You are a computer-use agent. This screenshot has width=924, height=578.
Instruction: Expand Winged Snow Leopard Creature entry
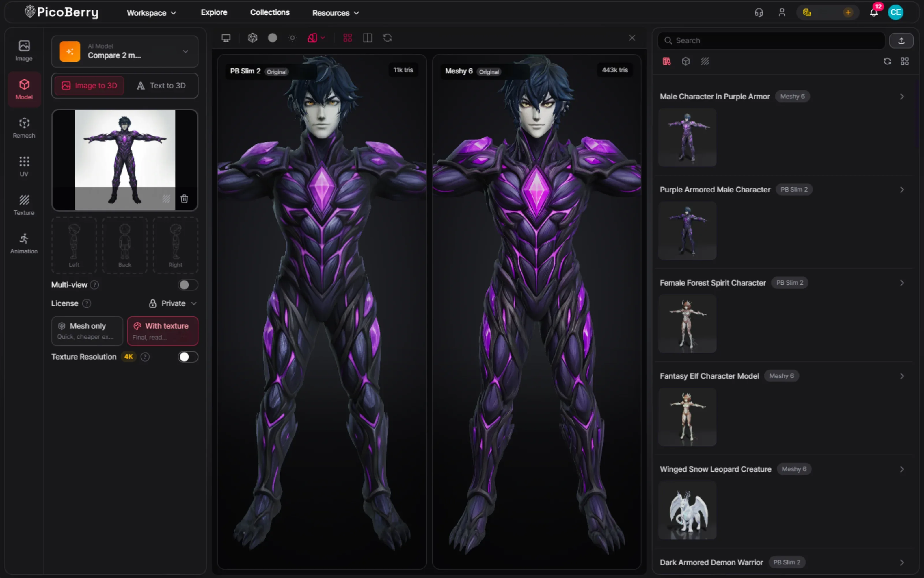901,469
